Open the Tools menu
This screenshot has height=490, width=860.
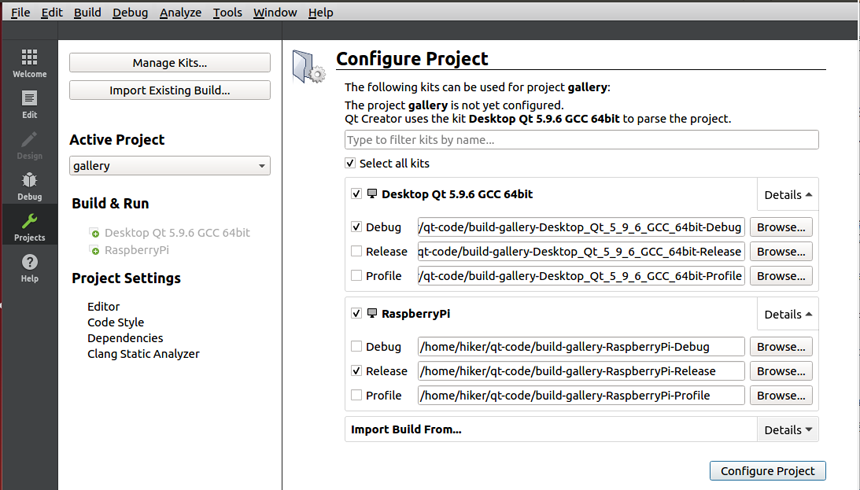(227, 12)
